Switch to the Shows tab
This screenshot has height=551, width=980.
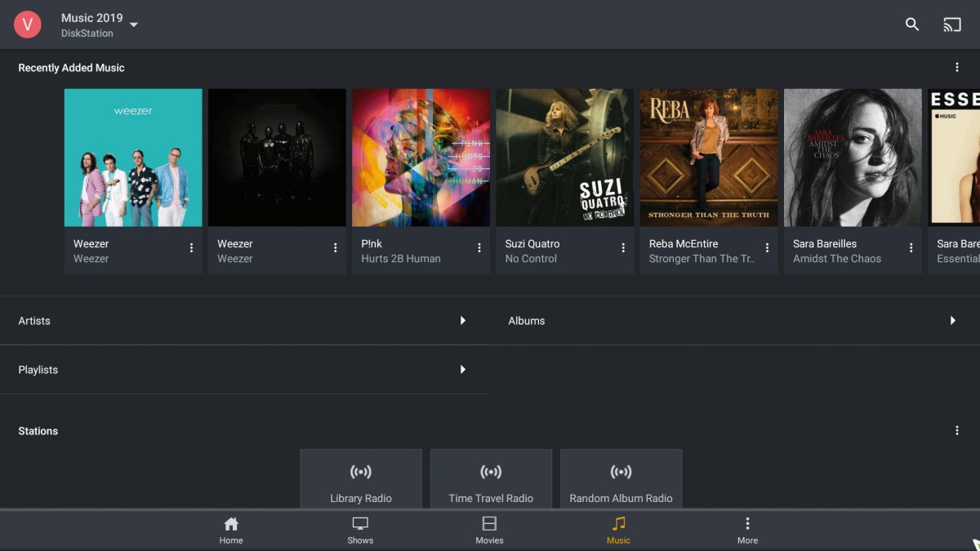(x=360, y=530)
